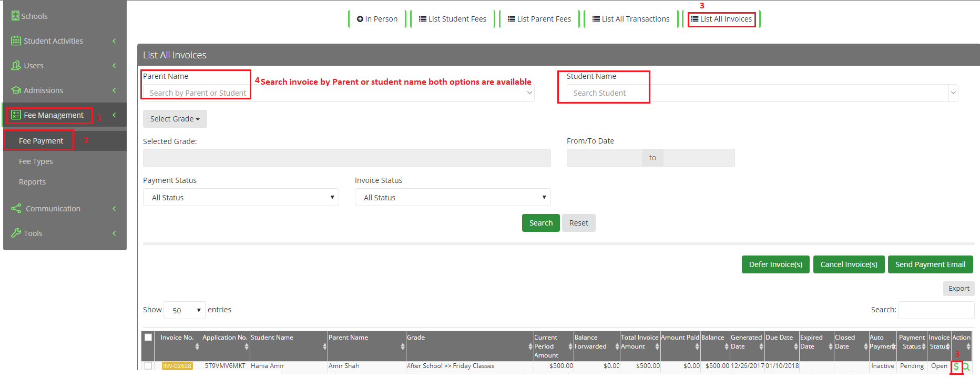This screenshot has height=378, width=980.
Task: Click the Schools building icon
Action: [x=15, y=16]
